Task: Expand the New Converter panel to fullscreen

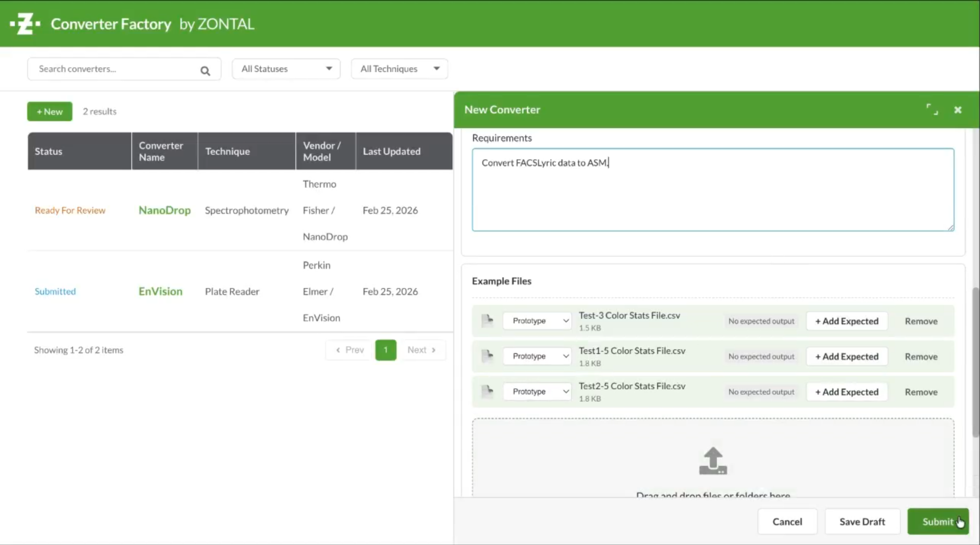Action: pos(932,109)
